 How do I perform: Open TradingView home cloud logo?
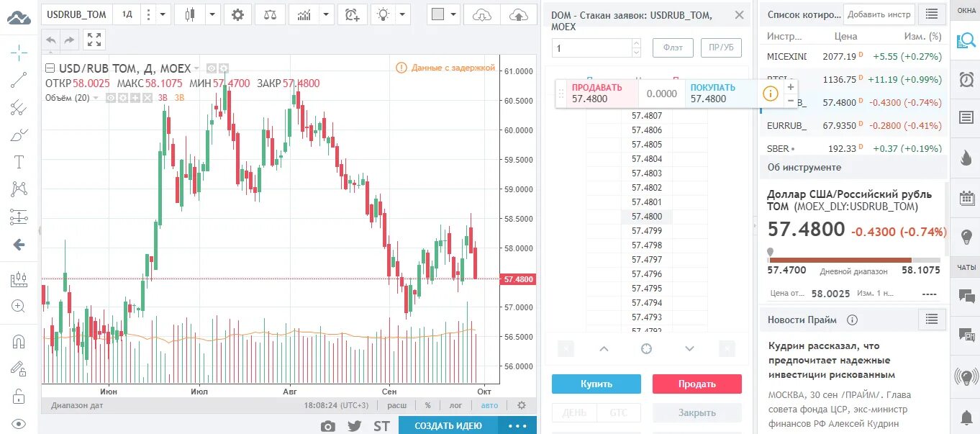coord(19,18)
